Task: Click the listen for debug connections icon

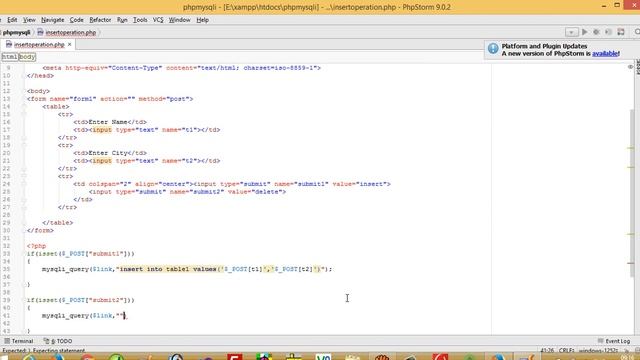Action: click(621, 32)
